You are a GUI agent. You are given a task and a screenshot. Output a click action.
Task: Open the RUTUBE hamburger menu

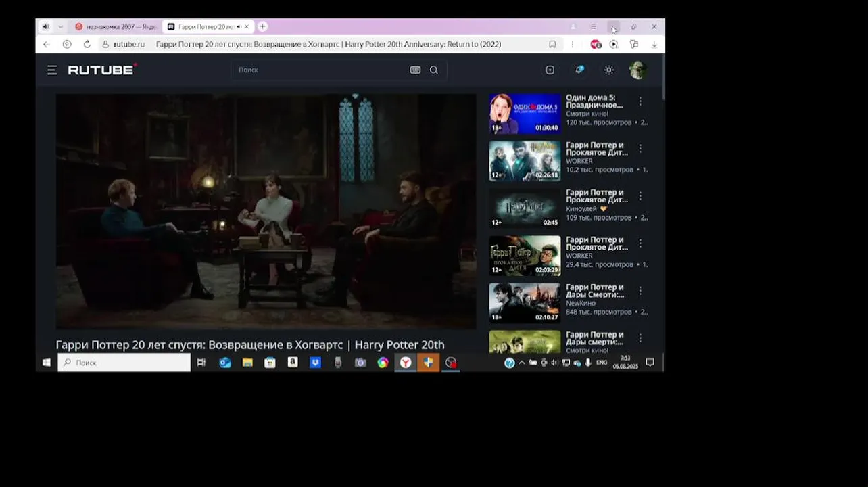tap(52, 70)
